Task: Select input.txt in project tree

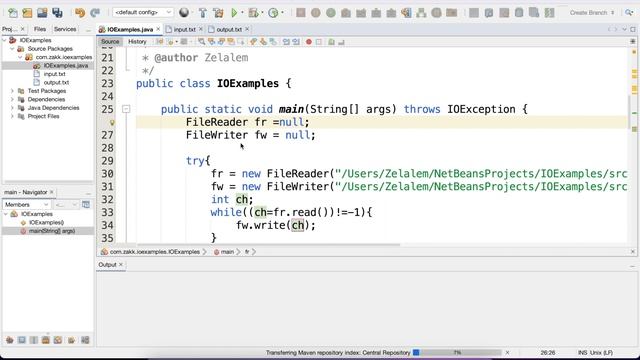Action: pyautogui.click(x=54, y=74)
